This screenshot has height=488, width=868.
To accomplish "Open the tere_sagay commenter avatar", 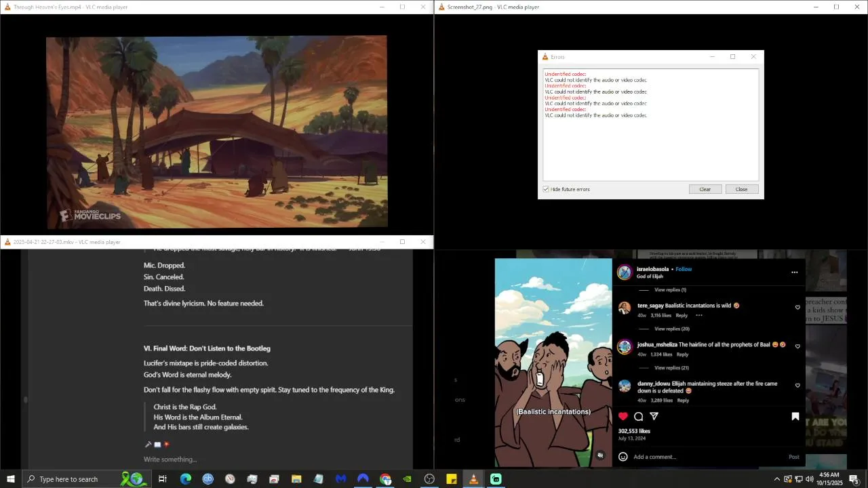I will pyautogui.click(x=625, y=308).
